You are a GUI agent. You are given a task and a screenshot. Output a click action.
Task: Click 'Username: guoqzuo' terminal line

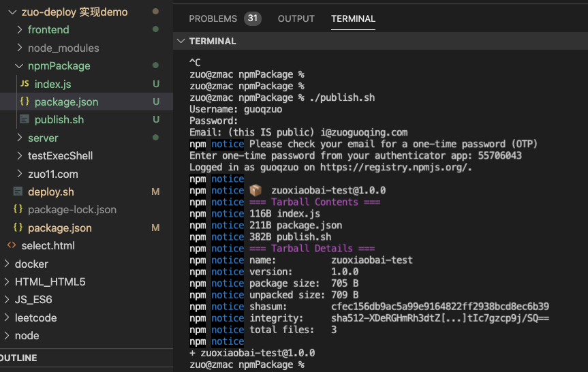[x=236, y=109]
